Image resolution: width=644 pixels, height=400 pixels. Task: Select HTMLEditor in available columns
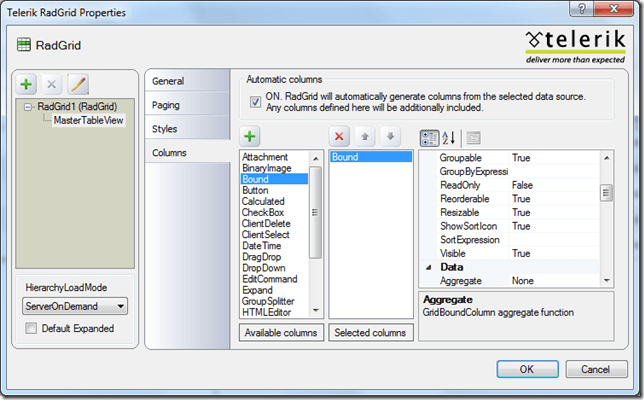[x=274, y=312]
